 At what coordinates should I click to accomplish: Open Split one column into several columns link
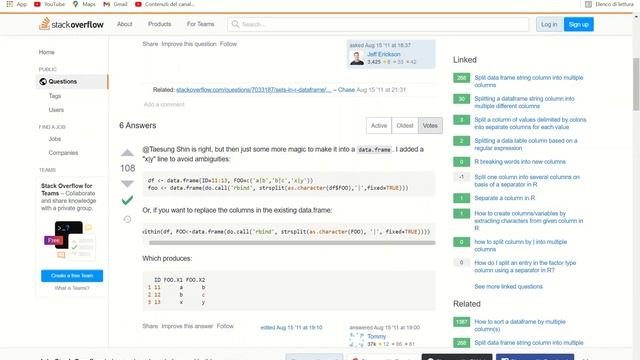point(527,181)
